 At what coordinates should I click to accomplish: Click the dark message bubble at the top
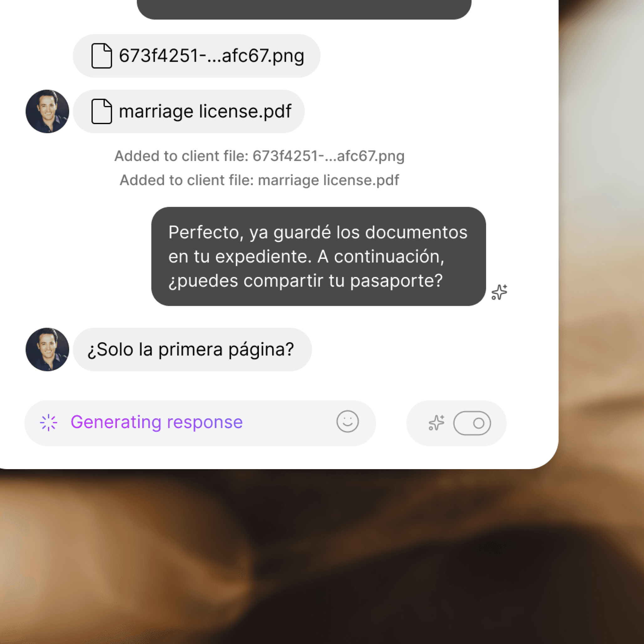pos(304,9)
